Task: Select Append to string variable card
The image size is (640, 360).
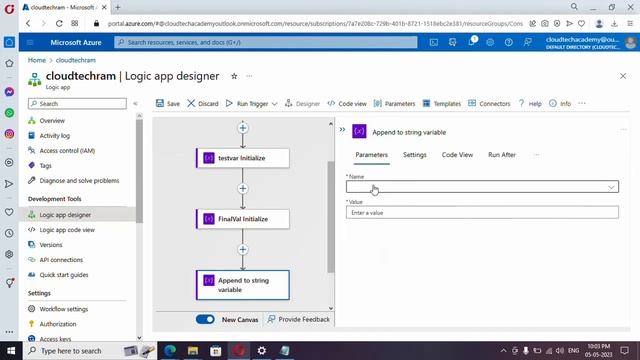Action: click(x=243, y=285)
